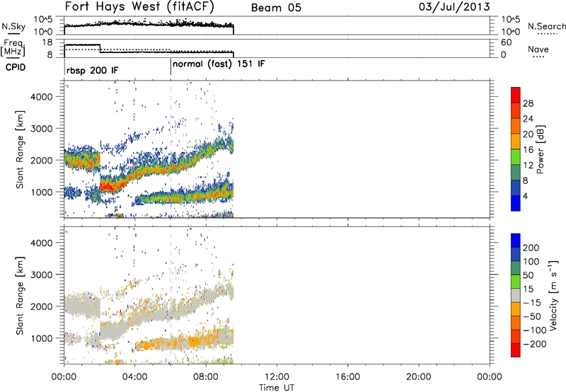
Task: Click the "20:00" time axis label
Action: point(419,377)
